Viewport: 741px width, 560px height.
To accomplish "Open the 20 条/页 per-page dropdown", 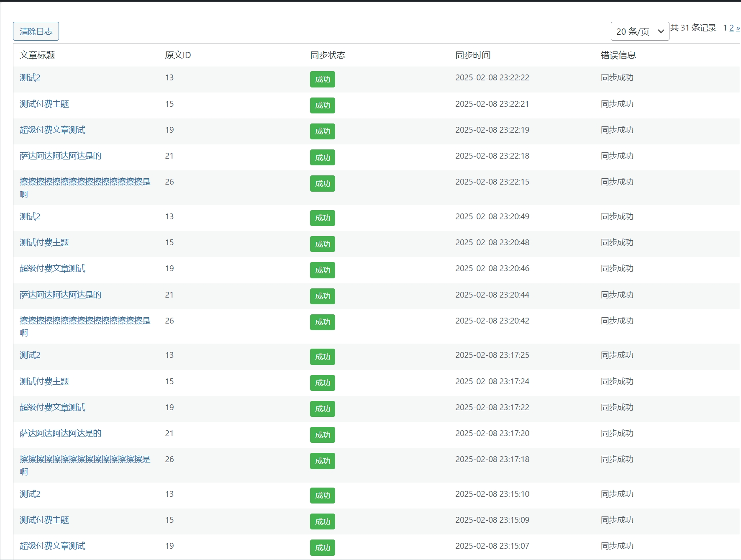I will (639, 31).
